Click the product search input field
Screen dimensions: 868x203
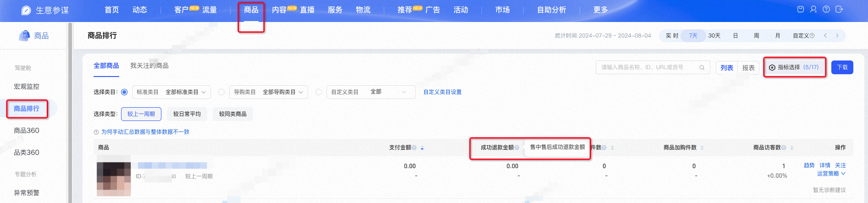pos(652,67)
